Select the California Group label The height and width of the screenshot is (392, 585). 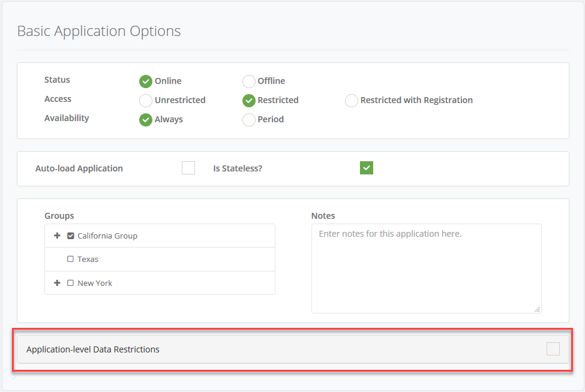[x=106, y=236]
